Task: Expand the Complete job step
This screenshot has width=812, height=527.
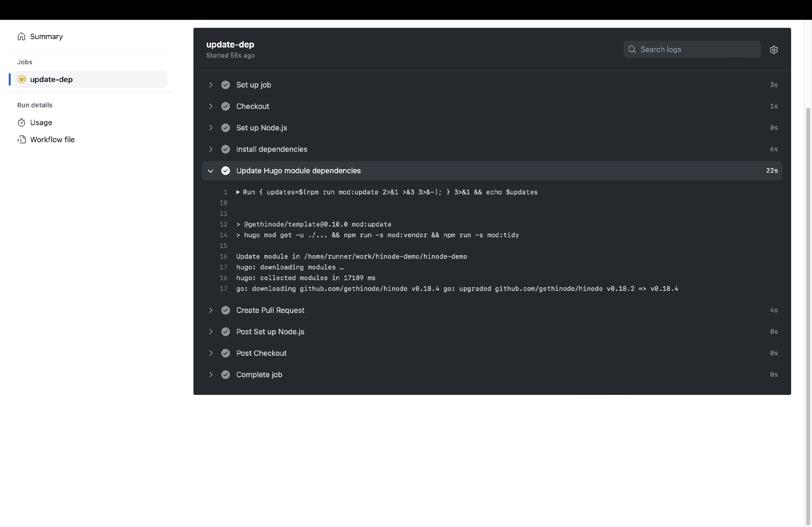Action: point(211,375)
